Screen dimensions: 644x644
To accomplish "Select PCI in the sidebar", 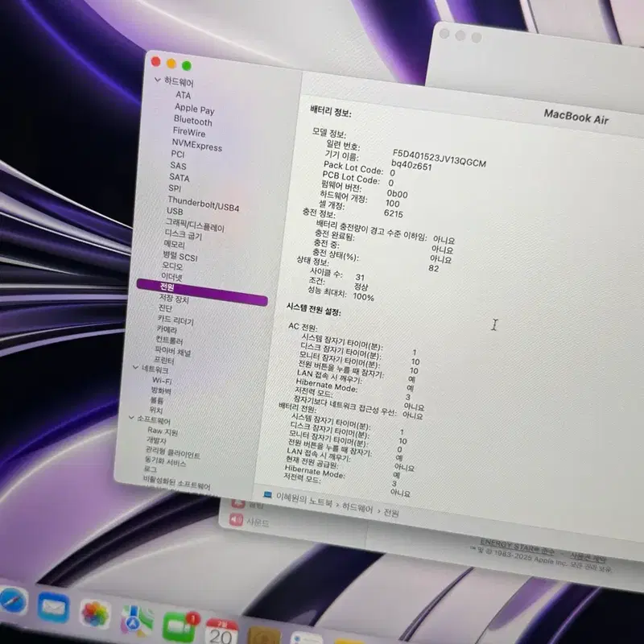I will 178,154.
